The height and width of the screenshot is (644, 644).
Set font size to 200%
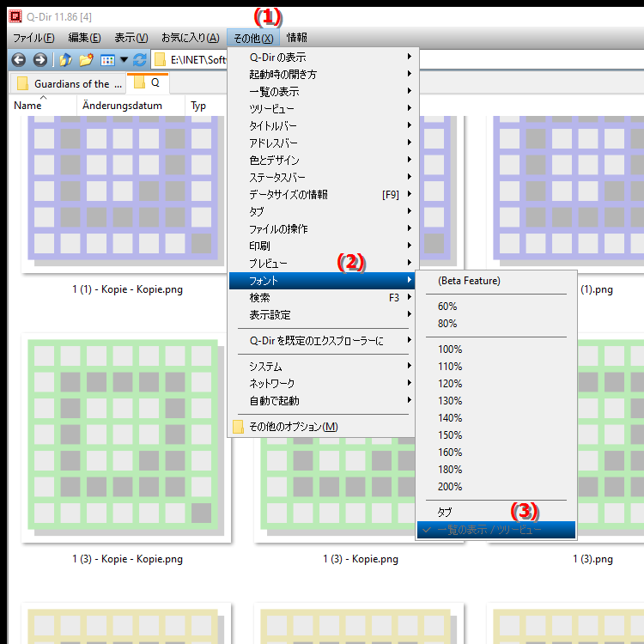click(x=496, y=487)
